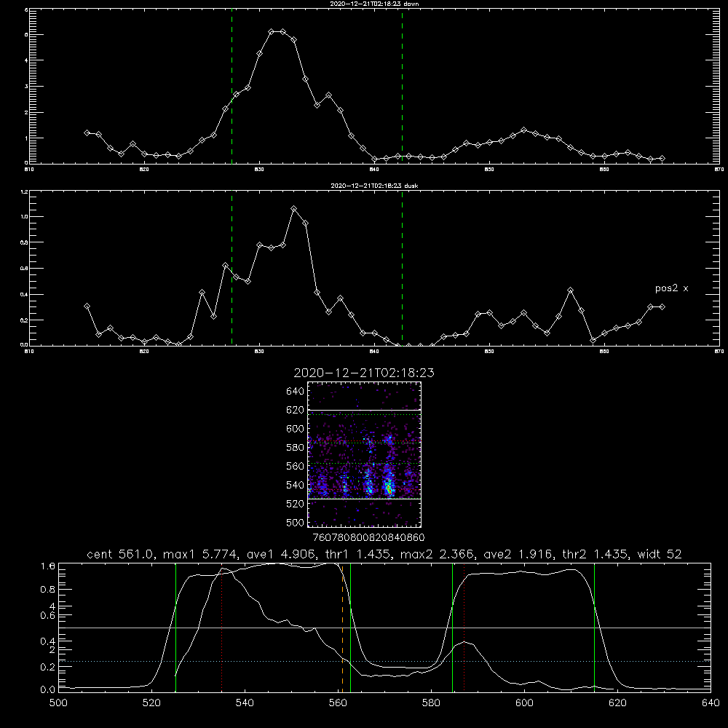Click the dusk curve data point near 0.43 at 857
Viewport: 728px width, 728px height.
click(571, 290)
